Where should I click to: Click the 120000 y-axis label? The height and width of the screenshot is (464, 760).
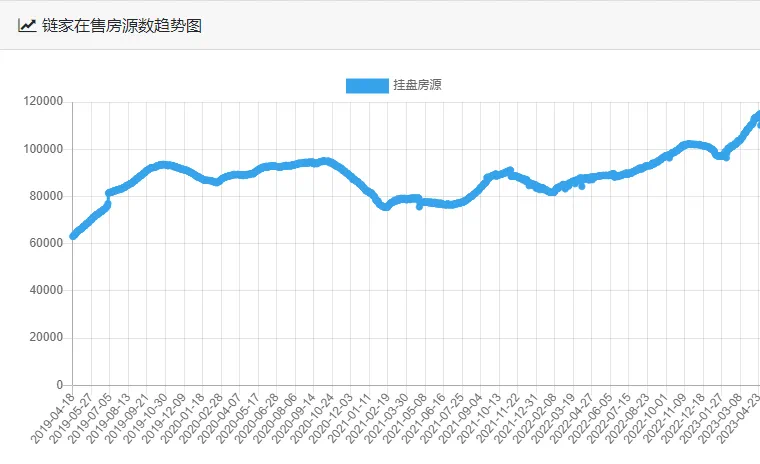[x=43, y=101]
